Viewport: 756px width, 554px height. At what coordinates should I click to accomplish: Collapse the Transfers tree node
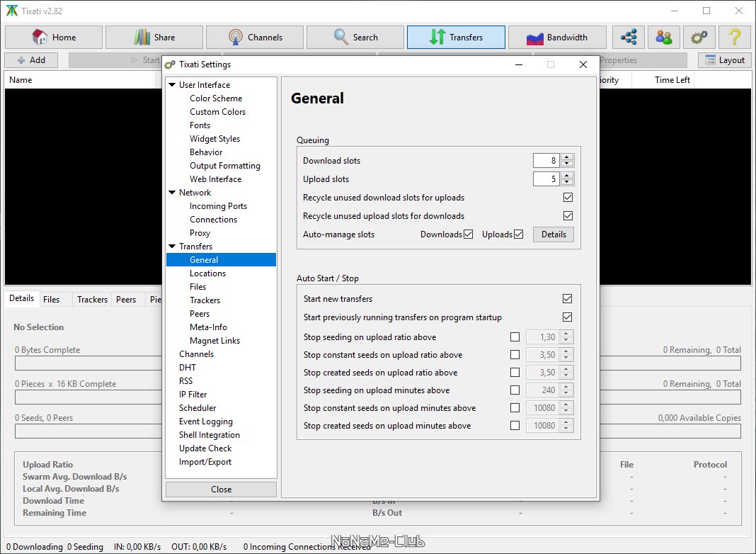point(172,246)
